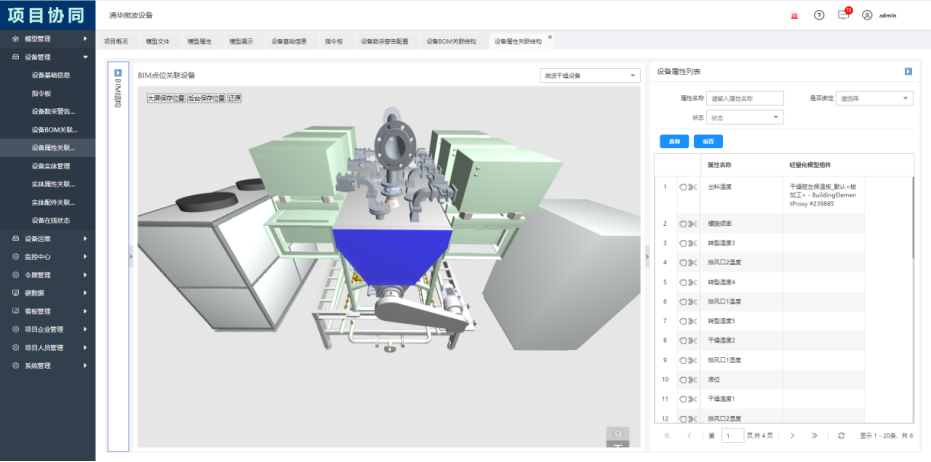Click the scissors unbind icon in row 5
Screen dimensions: 931x462
(x=692, y=282)
